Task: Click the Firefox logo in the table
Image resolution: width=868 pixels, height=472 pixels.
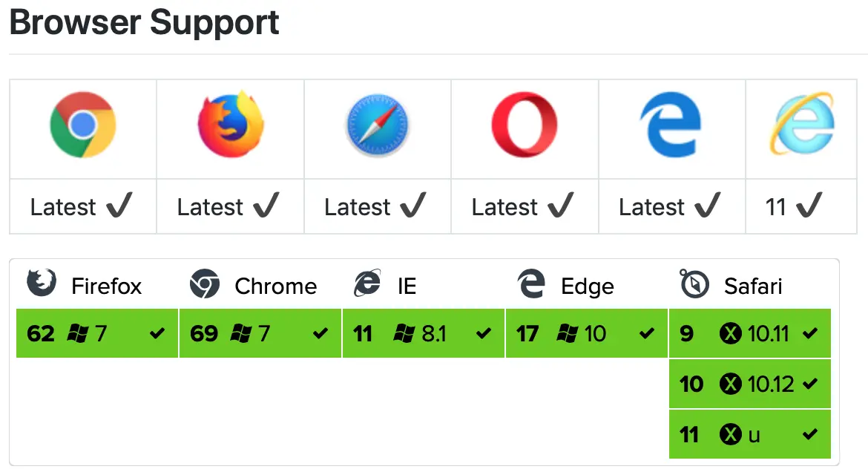Action: 230,125
